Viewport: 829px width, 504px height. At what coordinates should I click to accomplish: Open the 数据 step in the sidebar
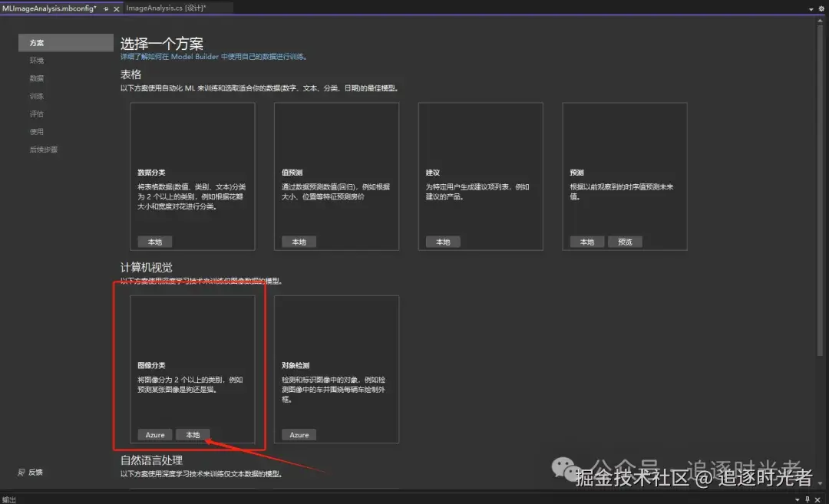[x=36, y=77]
